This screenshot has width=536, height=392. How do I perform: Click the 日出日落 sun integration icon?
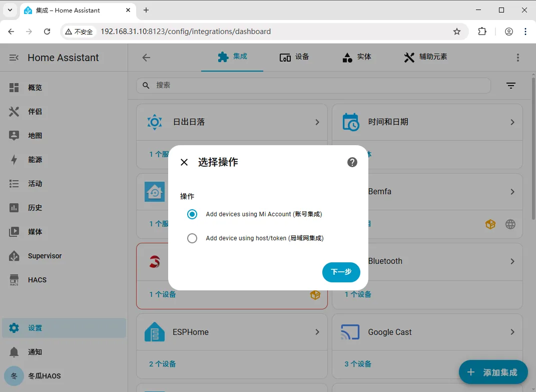155,122
